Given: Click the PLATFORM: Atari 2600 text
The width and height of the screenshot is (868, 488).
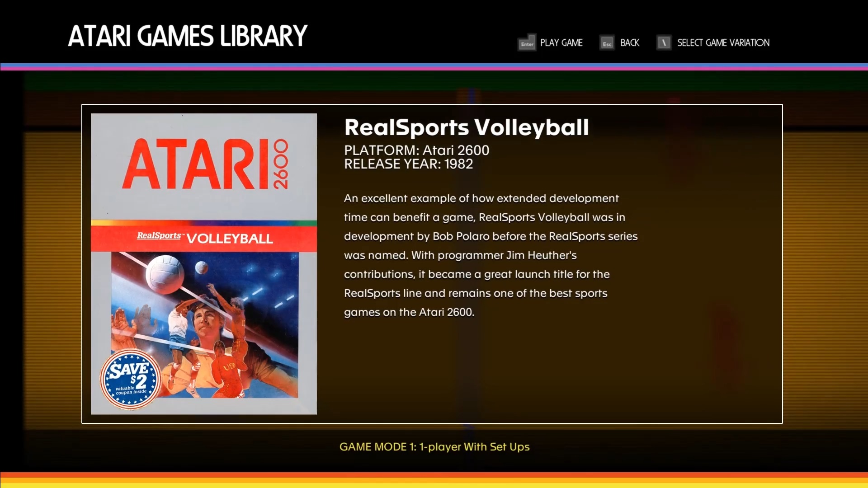Looking at the screenshot, I should coord(416,150).
